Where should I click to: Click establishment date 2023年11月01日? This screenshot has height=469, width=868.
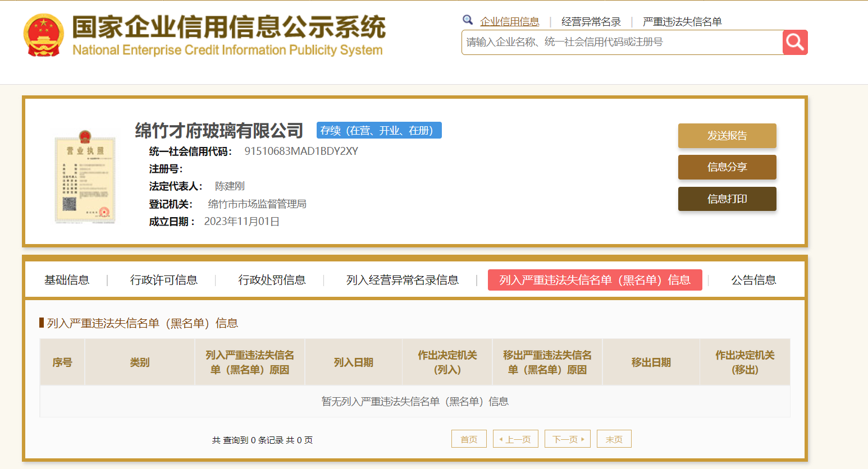pos(241,222)
